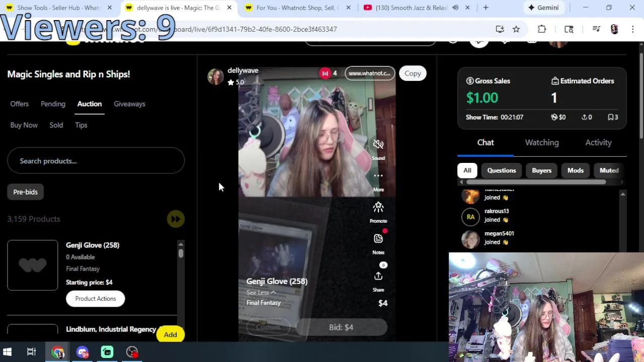644x362 pixels.
Task: Open the Windows Start menu
Action: pos(8,352)
